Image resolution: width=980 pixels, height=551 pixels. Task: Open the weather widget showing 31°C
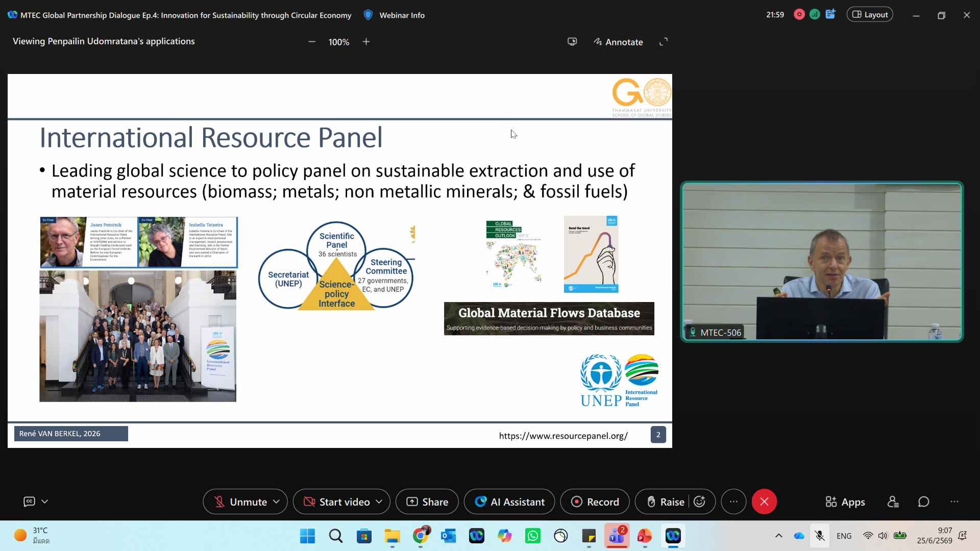pyautogui.click(x=32, y=536)
